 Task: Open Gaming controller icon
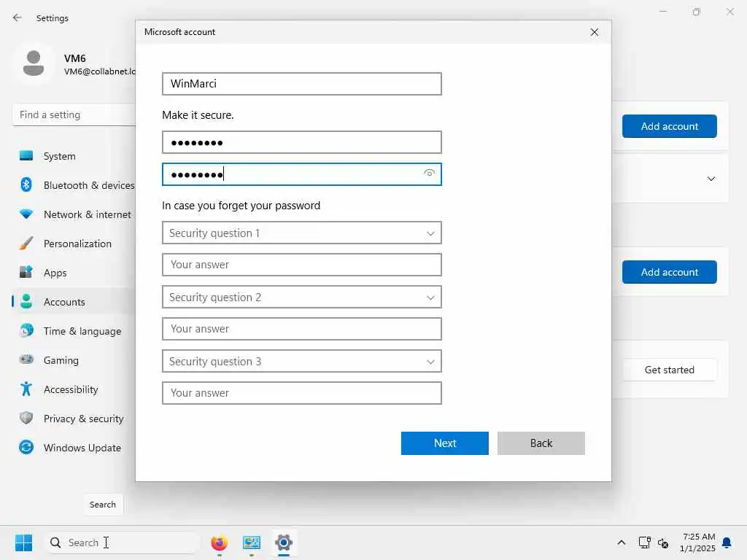pos(26,359)
